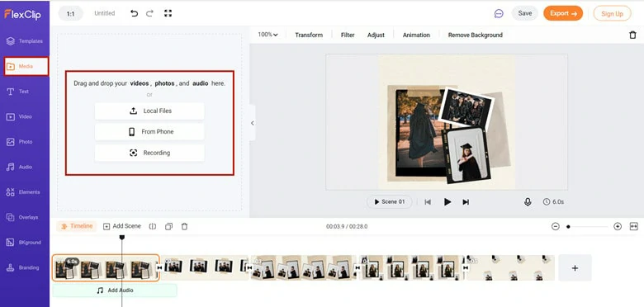Zoom out the timeline with minus icon

coord(556,226)
